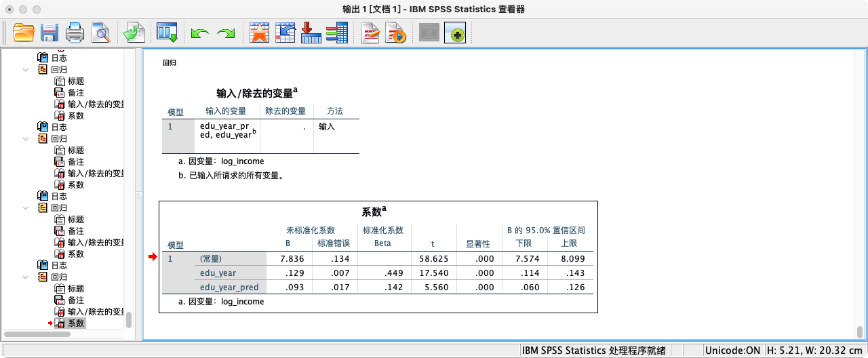This screenshot has height=358, width=868.
Task: Click the Unicode:ON status indicator
Action: click(x=732, y=351)
